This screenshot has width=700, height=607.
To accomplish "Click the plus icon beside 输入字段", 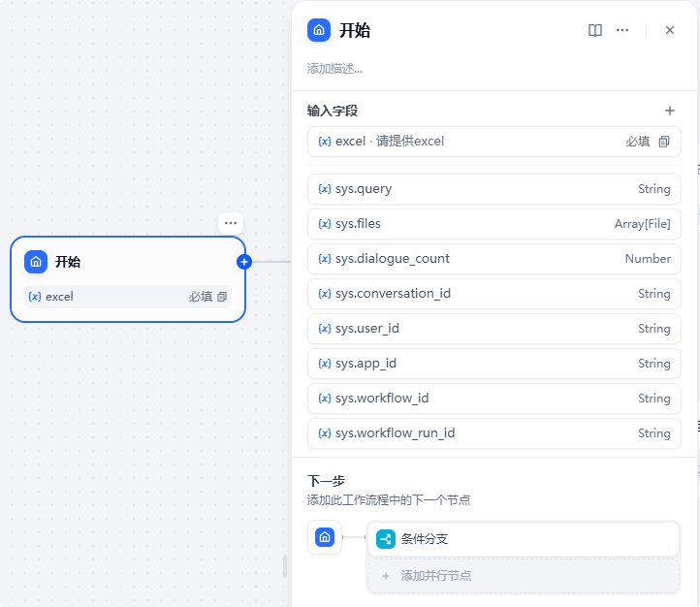I will tap(669, 111).
